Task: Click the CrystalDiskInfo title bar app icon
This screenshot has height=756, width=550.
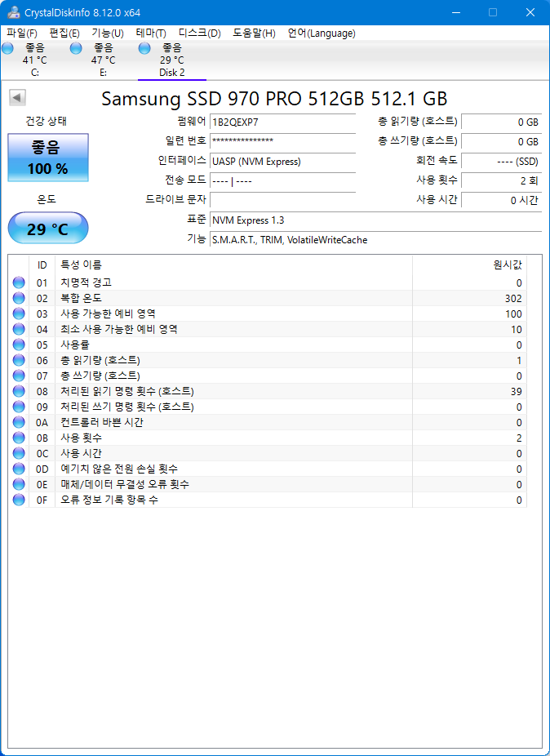Action: coord(14,12)
